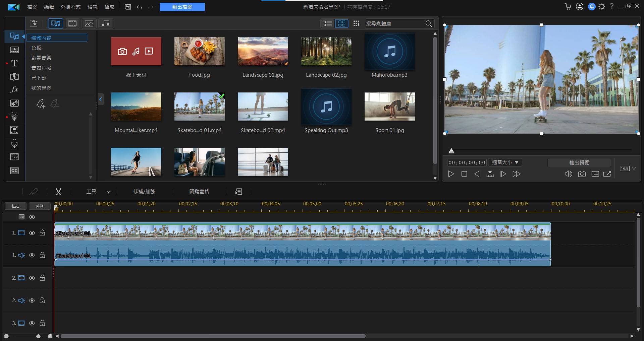Open the 檔案 menu

tap(32, 7)
